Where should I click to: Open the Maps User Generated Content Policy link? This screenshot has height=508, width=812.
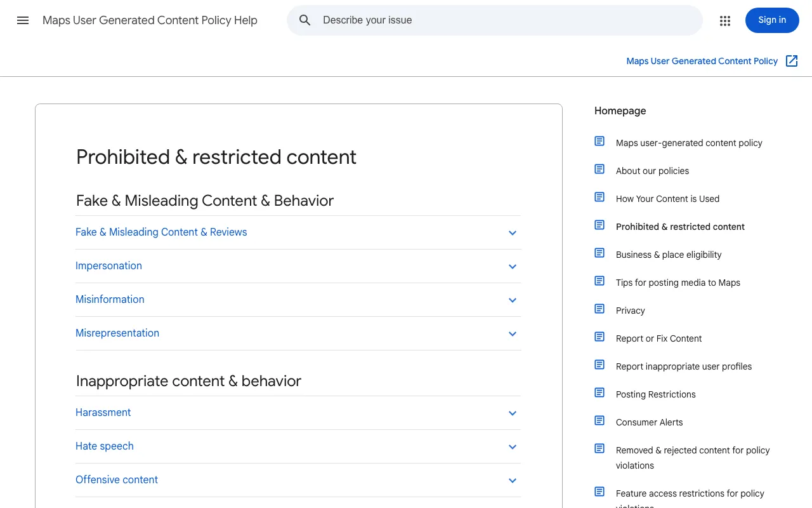pyautogui.click(x=702, y=61)
